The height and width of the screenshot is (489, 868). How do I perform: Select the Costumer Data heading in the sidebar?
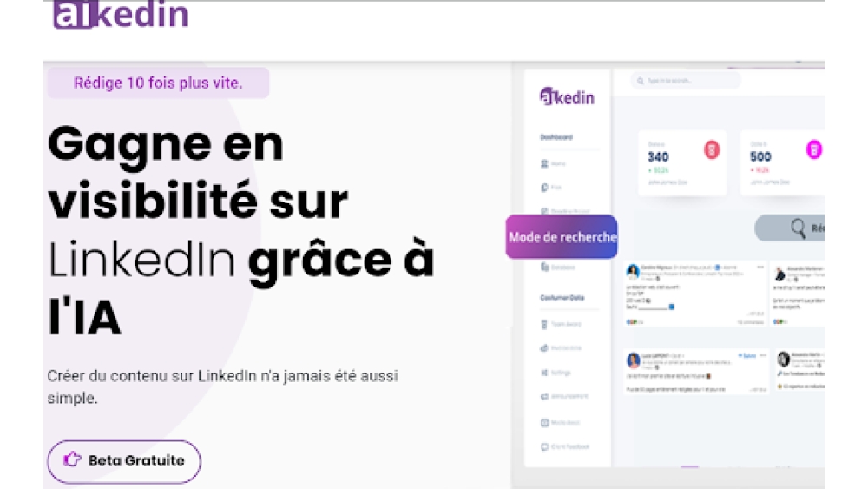[562, 297]
